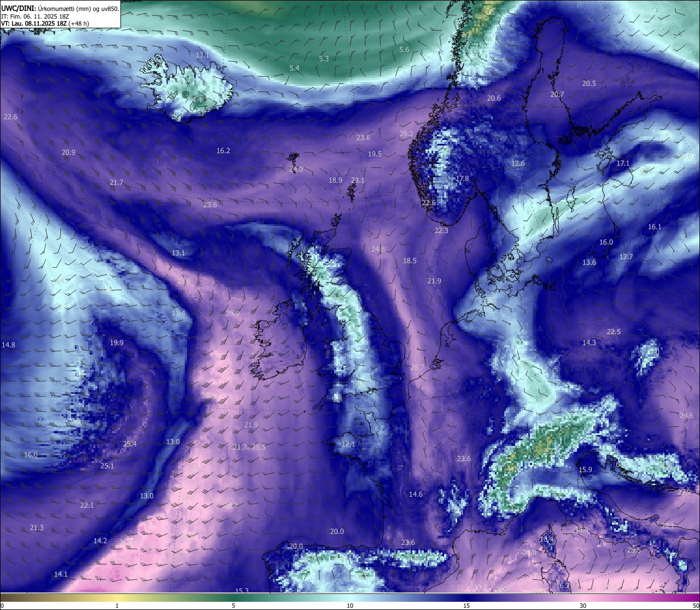Select the 14.8 value label
The width and height of the screenshot is (700, 610).
pos(8,345)
